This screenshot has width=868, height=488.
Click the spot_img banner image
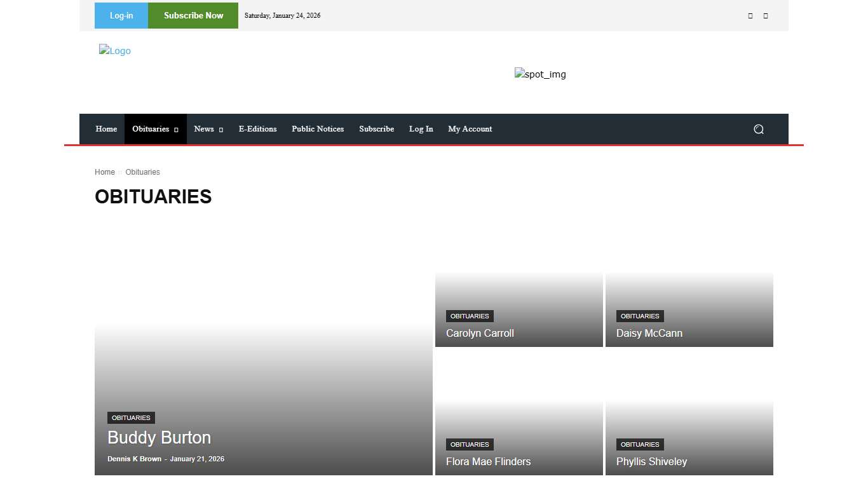(540, 74)
